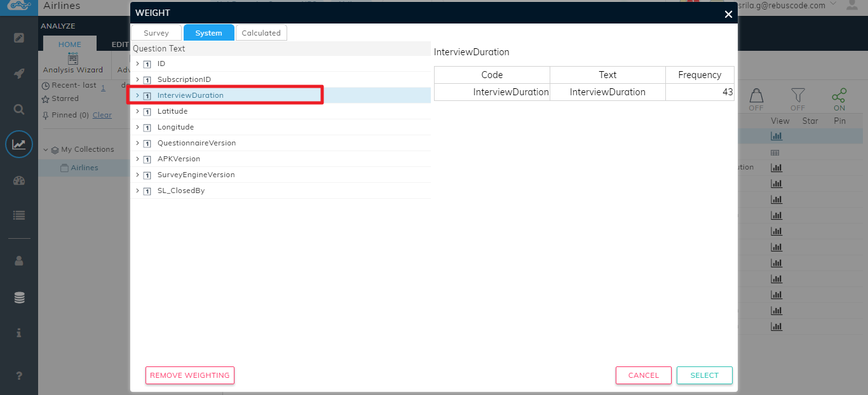Click the list icon in left sidebar
This screenshot has height=395, width=868.
[x=19, y=216]
